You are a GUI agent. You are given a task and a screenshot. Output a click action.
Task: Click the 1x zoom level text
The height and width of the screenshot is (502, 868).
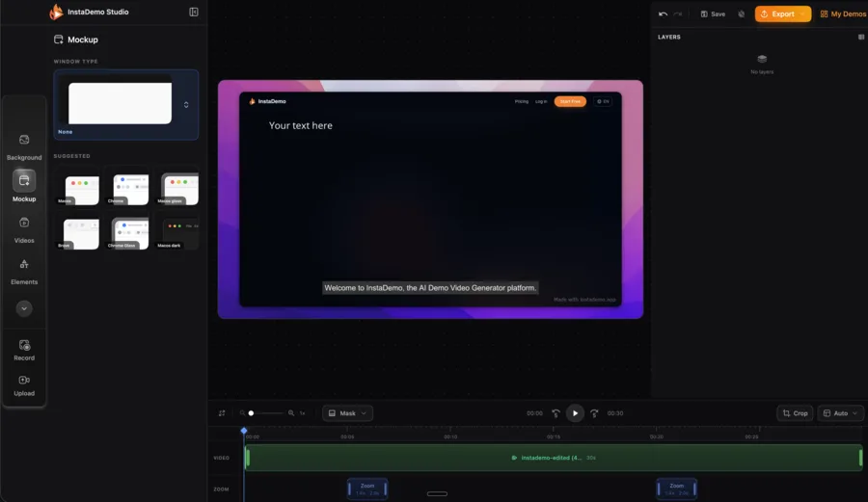pos(302,413)
